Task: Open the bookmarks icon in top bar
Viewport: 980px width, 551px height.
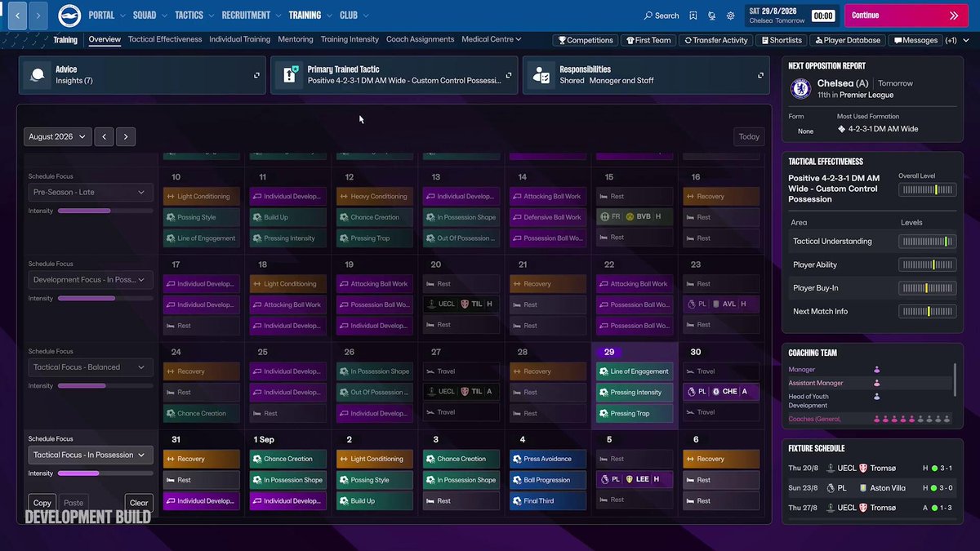Action: (693, 16)
